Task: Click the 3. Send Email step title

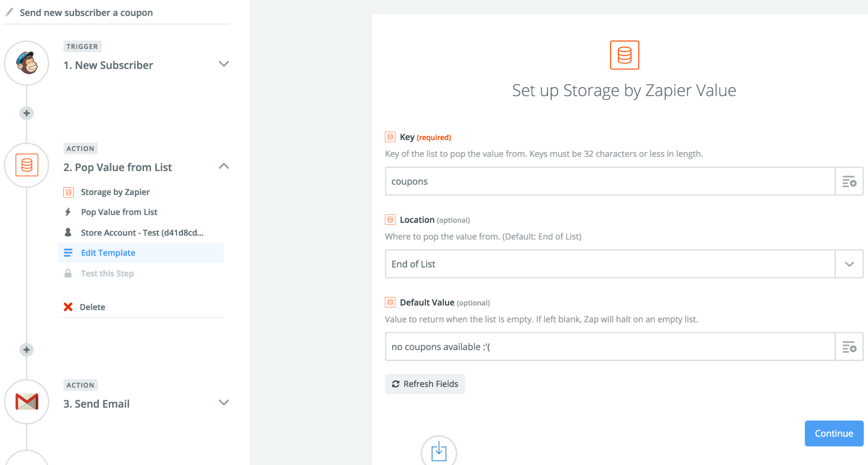Action: pyautogui.click(x=96, y=404)
